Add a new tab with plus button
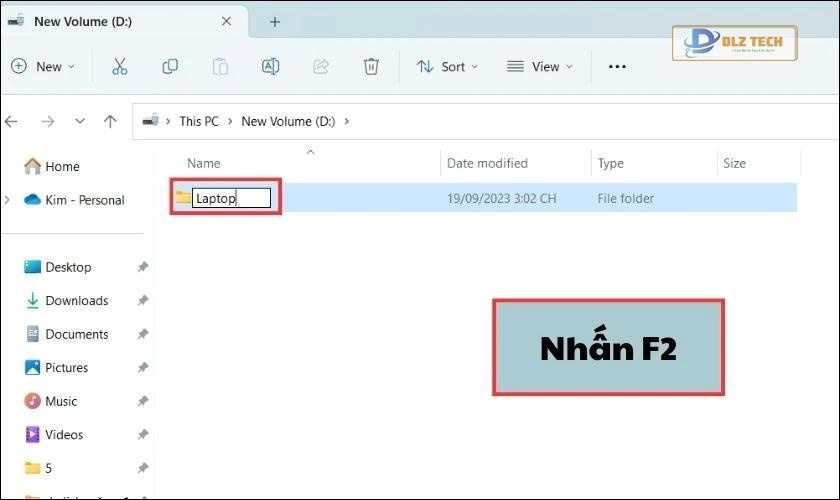Screen dimensions: 840x500 (x=275, y=21)
